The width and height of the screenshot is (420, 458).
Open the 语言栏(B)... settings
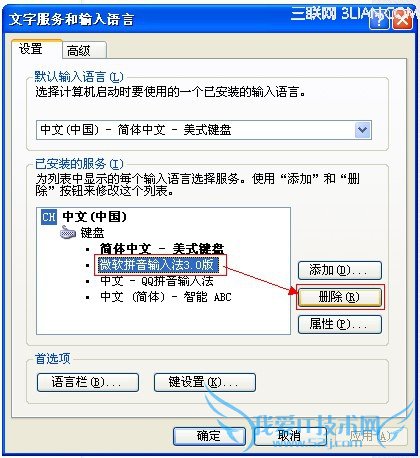[x=88, y=382]
